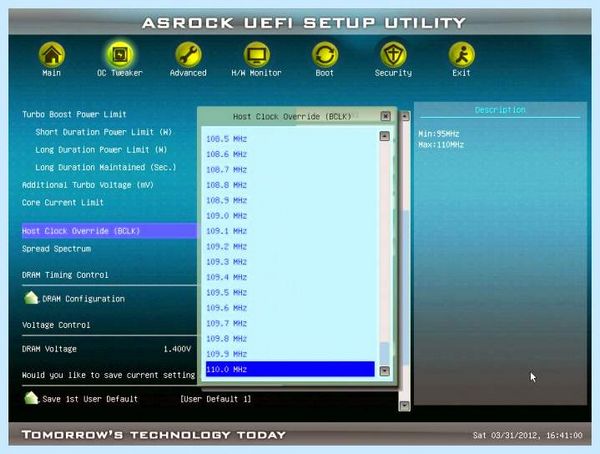
Task: Close the Host Clock Override popup
Action: (386, 116)
